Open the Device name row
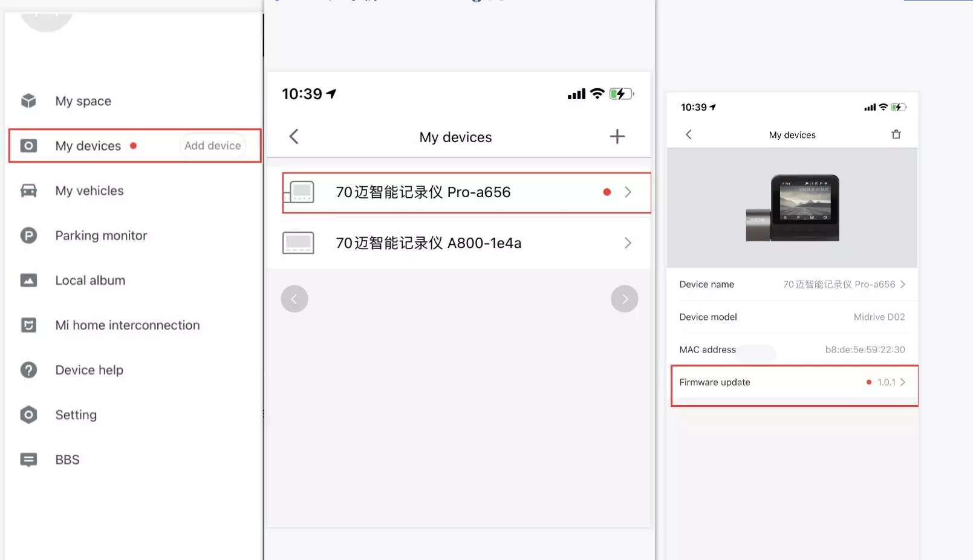This screenshot has height=560, width=973. point(792,284)
